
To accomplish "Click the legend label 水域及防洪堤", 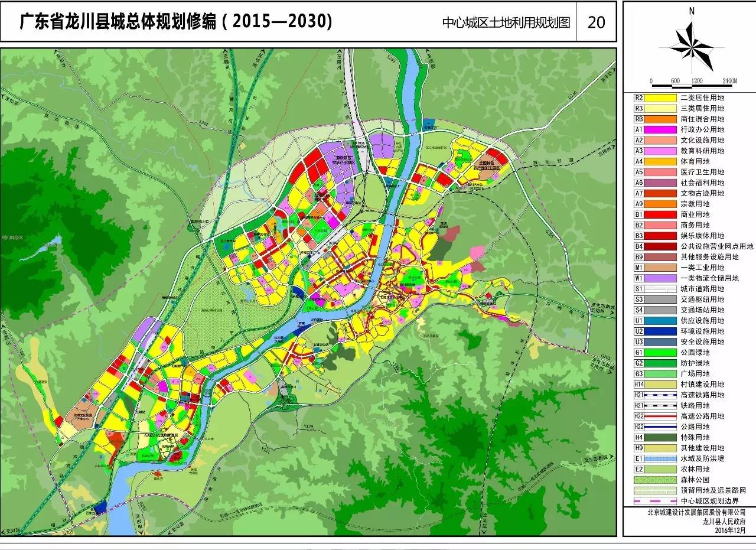I will coord(702,460).
